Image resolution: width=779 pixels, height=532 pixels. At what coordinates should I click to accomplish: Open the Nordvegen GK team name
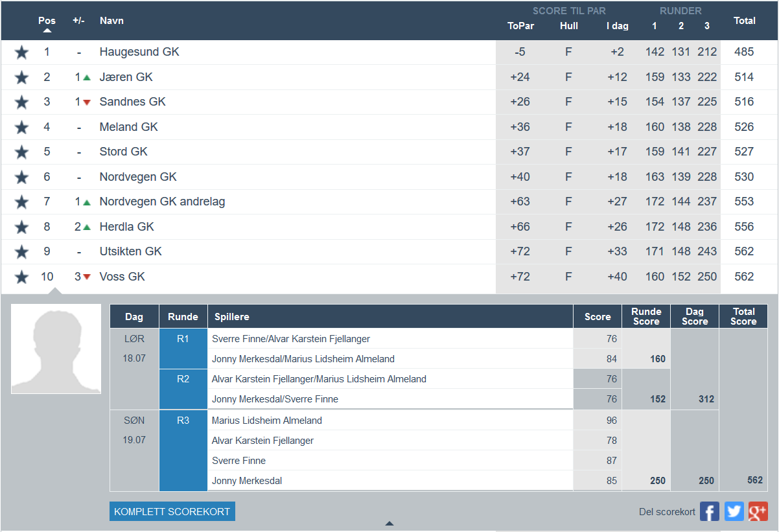click(x=138, y=177)
